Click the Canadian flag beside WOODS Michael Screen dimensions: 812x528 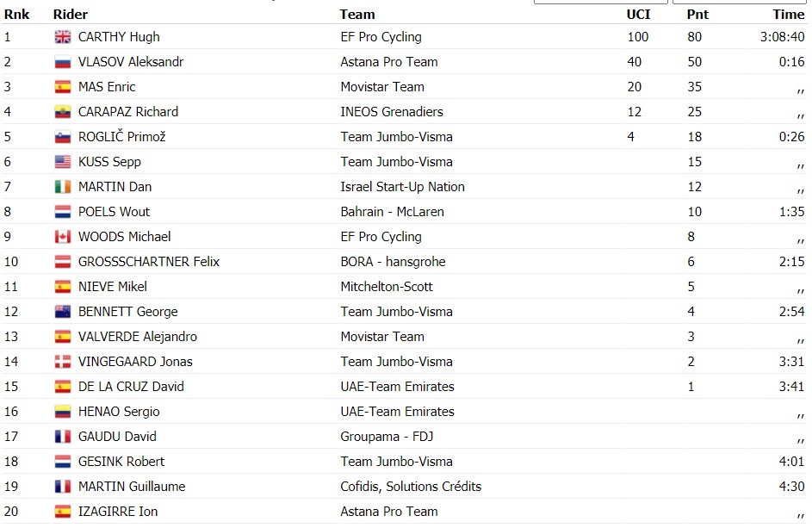63,237
